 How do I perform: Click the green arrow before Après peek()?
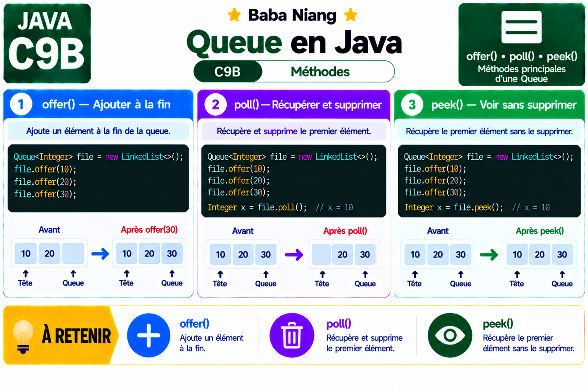[x=489, y=255]
